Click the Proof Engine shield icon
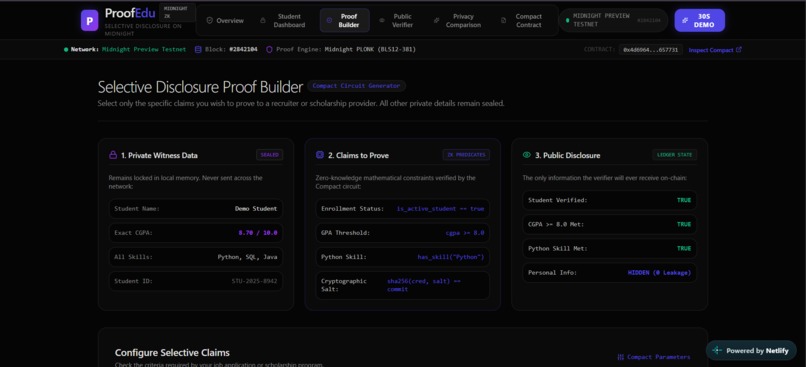806x367 pixels. tap(269, 50)
